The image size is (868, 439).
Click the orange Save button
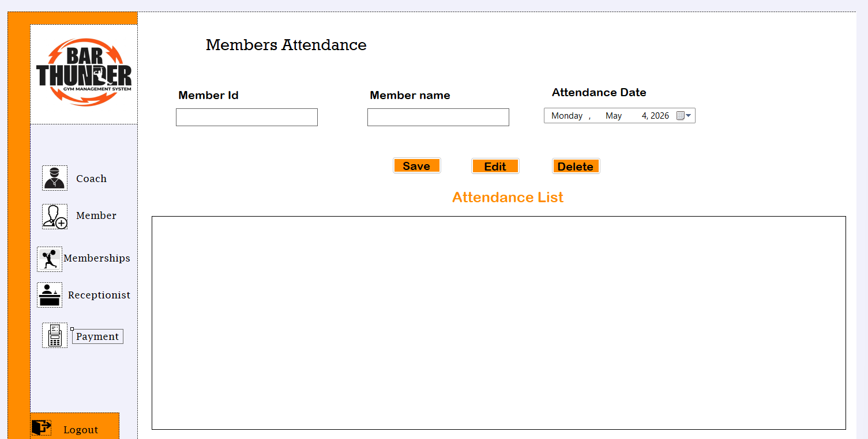417,166
